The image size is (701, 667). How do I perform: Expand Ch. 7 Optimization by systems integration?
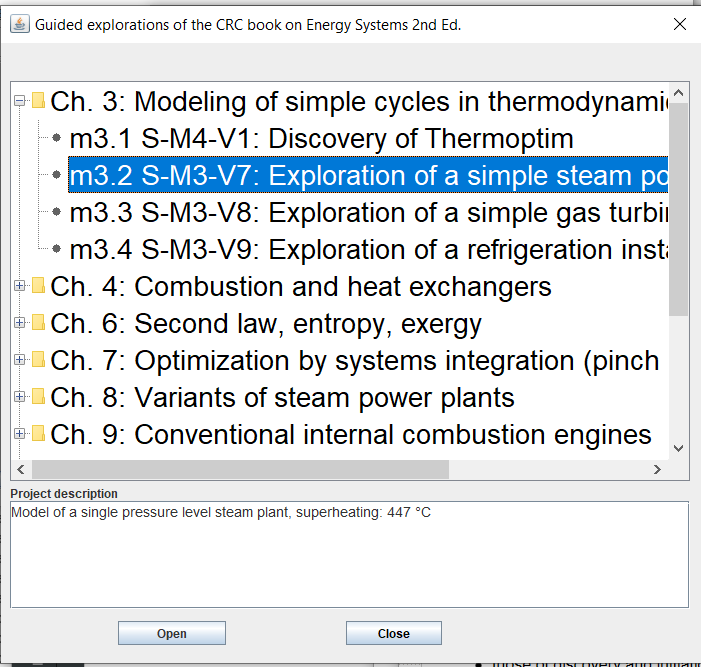(19, 360)
